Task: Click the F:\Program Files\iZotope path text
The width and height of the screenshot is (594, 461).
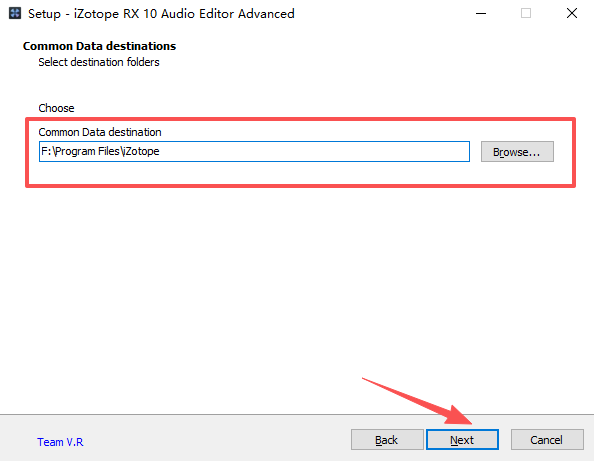Action: (100, 151)
